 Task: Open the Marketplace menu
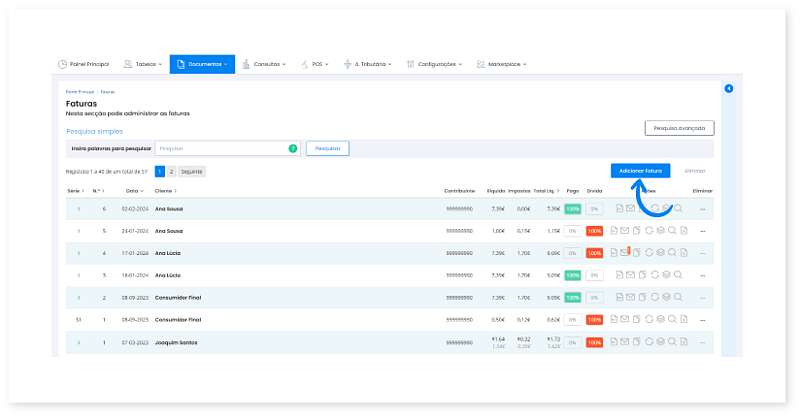(502, 64)
